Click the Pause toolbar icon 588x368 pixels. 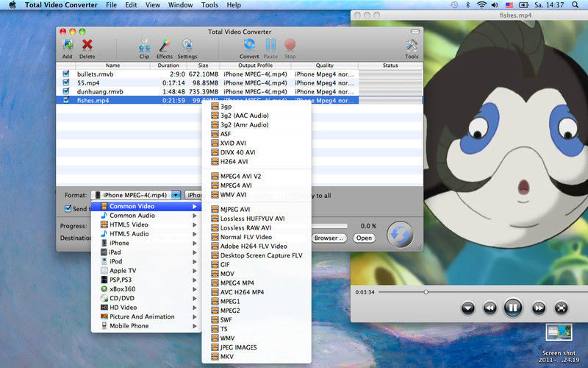(x=270, y=45)
